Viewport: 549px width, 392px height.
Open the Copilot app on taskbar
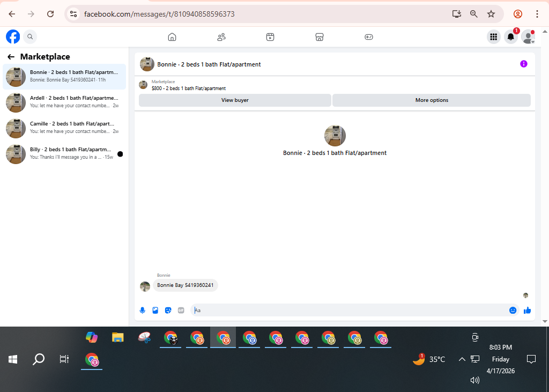click(92, 337)
